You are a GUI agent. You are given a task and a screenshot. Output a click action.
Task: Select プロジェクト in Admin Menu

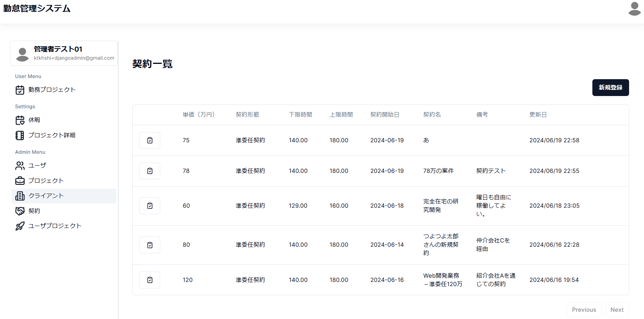click(x=64, y=181)
